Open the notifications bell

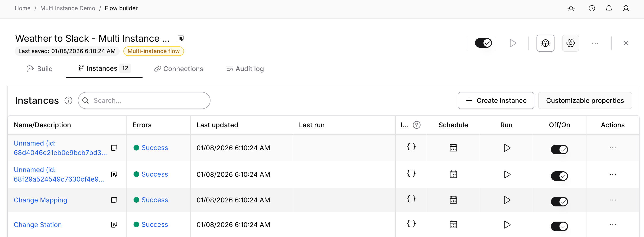click(609, 8)
